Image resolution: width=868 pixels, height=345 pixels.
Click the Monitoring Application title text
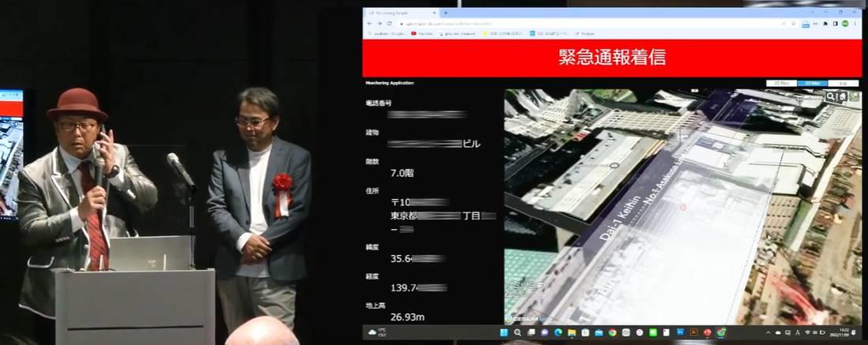click(390, 83)
